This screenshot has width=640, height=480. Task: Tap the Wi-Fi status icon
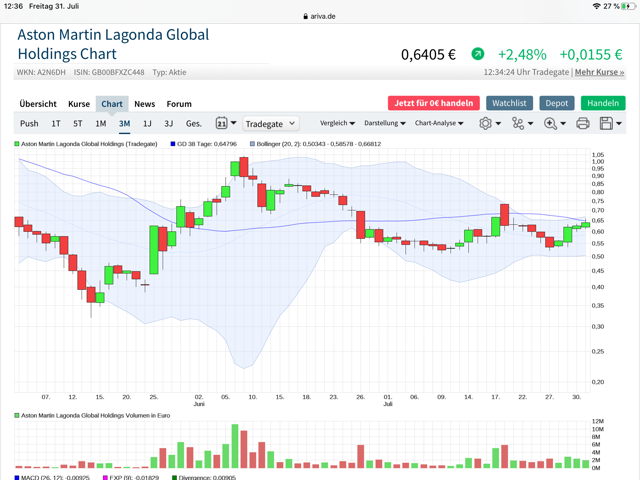596,6
